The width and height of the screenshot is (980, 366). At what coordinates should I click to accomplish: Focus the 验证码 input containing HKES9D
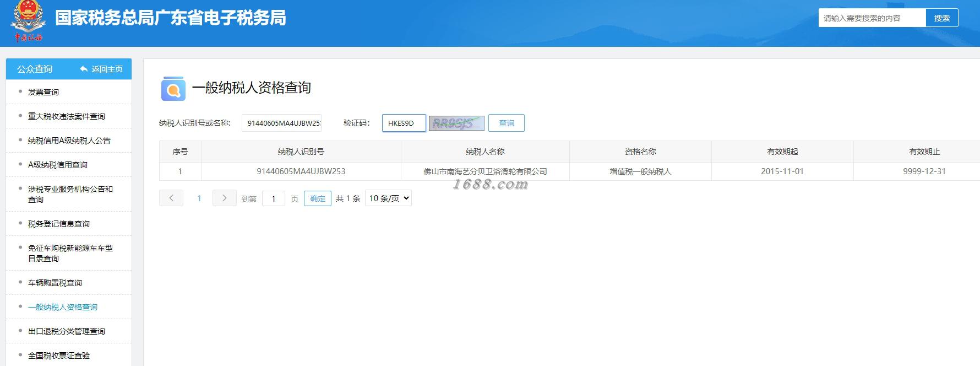tap(404, 123)
